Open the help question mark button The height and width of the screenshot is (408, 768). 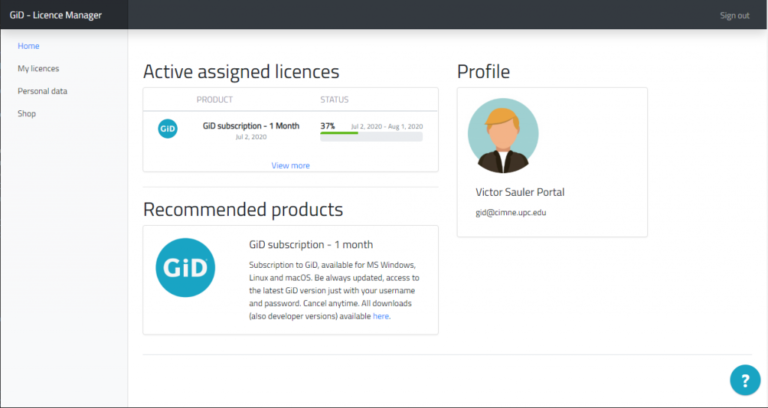[x=744, y=379]
